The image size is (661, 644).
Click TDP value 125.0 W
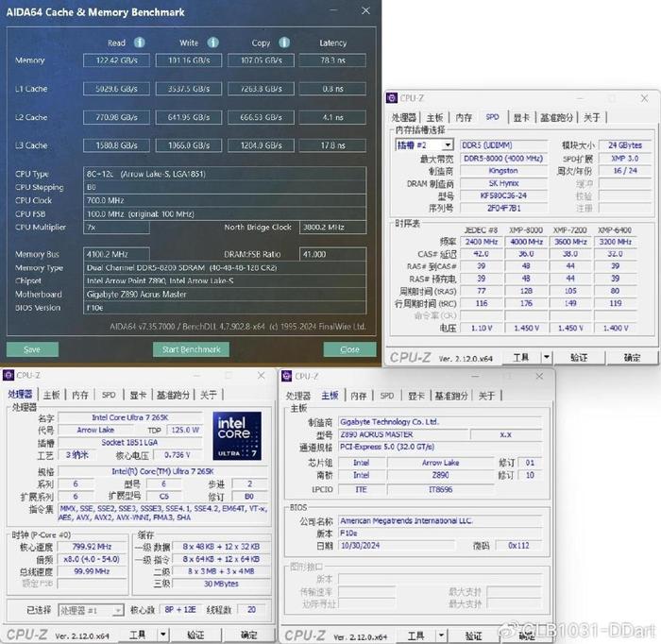(x=185, y=430)
